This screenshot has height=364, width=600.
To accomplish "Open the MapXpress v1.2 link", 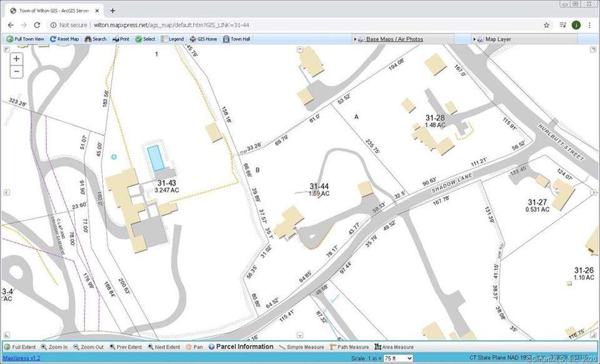I will pos(21,358).
